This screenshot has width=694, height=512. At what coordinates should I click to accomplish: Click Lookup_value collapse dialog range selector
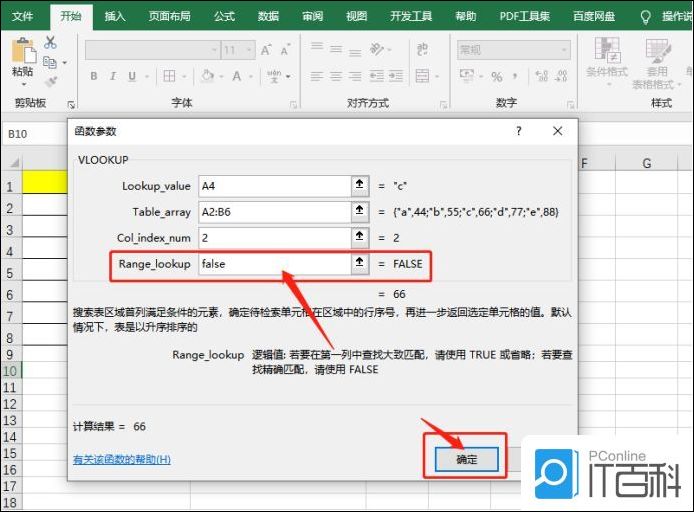[360, 186]
